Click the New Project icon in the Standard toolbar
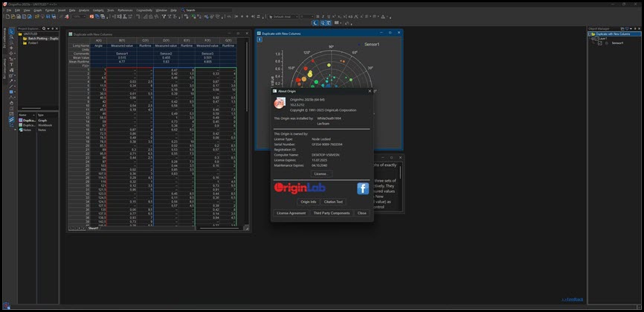The image size is (644, 312). [x=7, y=16]
